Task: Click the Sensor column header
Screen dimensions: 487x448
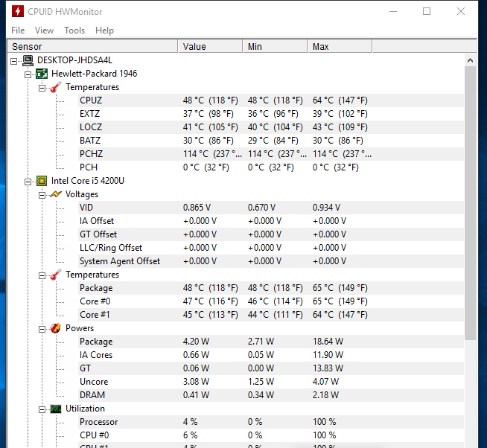Action: coord(92,47)
